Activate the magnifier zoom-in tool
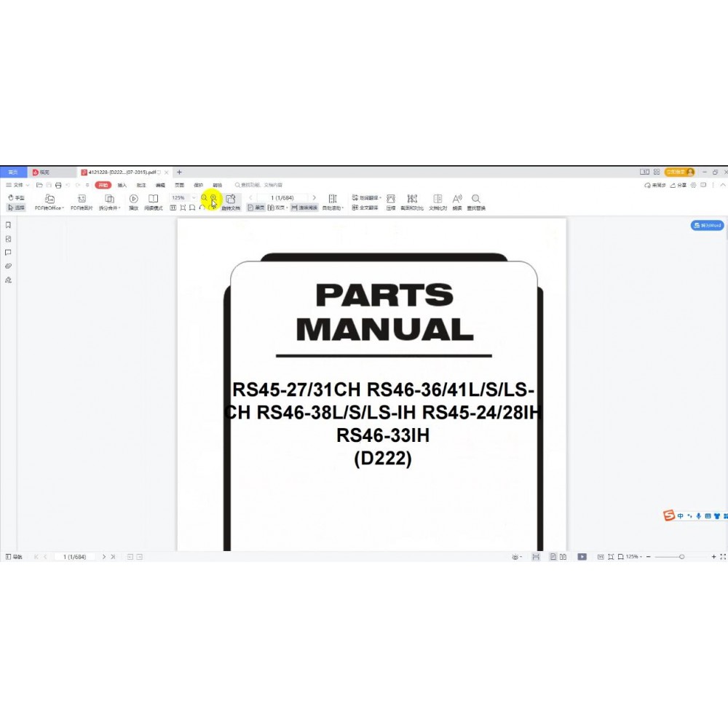The width and height of the screenshot is (728, 728). [213, 198]
